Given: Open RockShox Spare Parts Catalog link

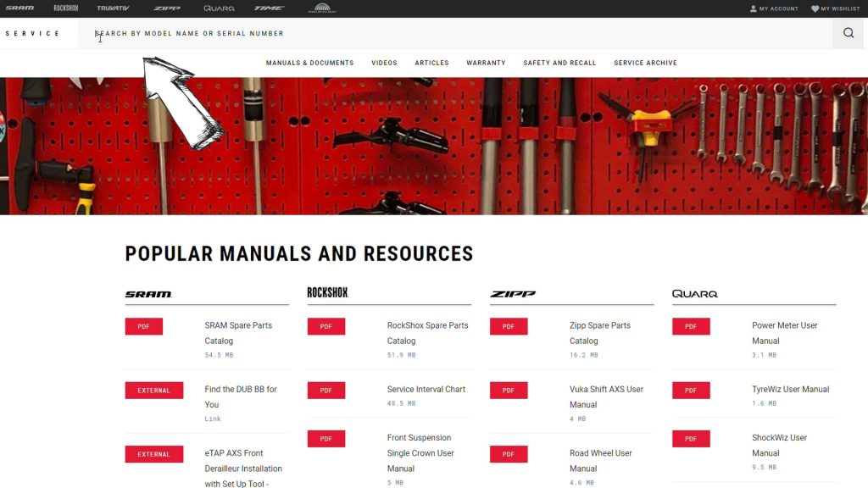Looking at the screenshot, I should pyautogui.click(x=427, y=333).
